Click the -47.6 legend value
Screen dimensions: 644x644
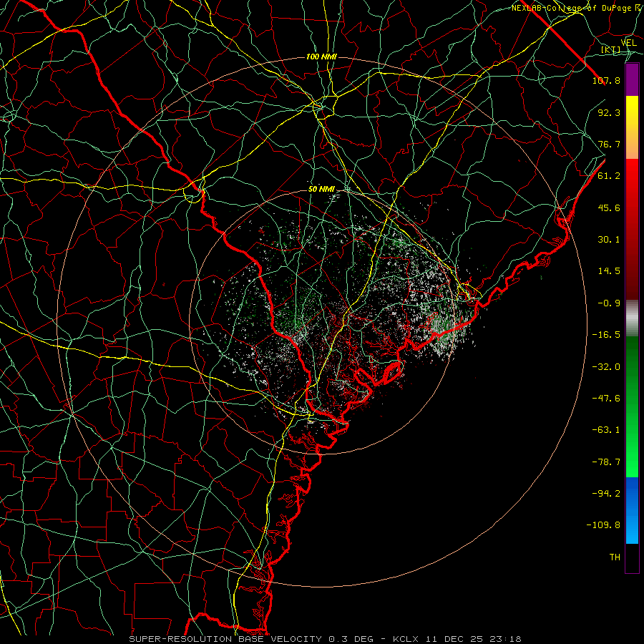tap(606, 399)
